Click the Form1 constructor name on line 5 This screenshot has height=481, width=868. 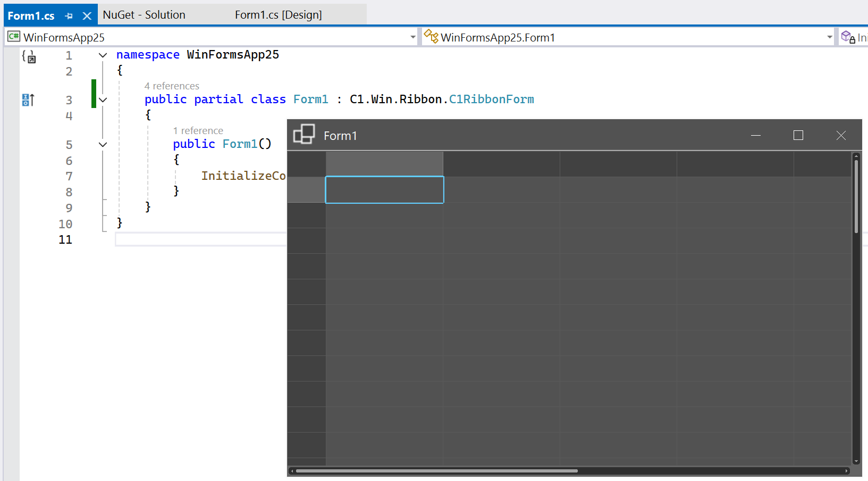(x=240, y=144)
